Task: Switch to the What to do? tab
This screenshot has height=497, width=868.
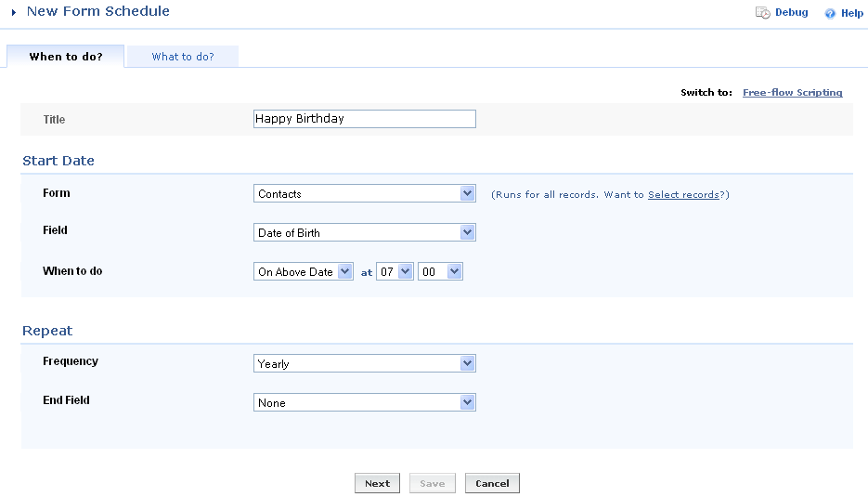Action: click(183, 57)
